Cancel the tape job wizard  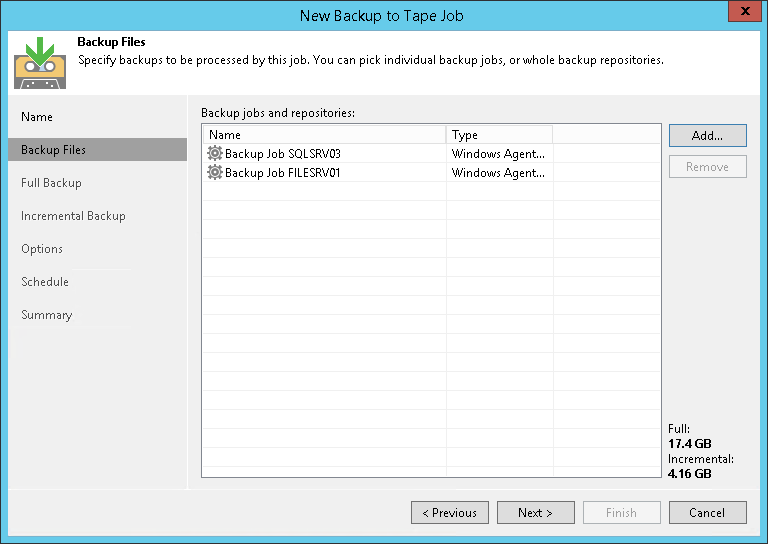(708, 513)
